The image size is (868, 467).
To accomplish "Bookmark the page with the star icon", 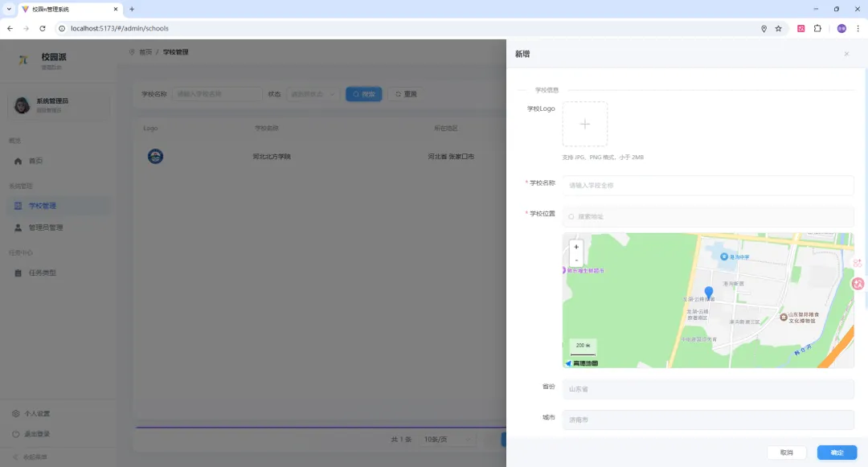I will click(778, 28).
